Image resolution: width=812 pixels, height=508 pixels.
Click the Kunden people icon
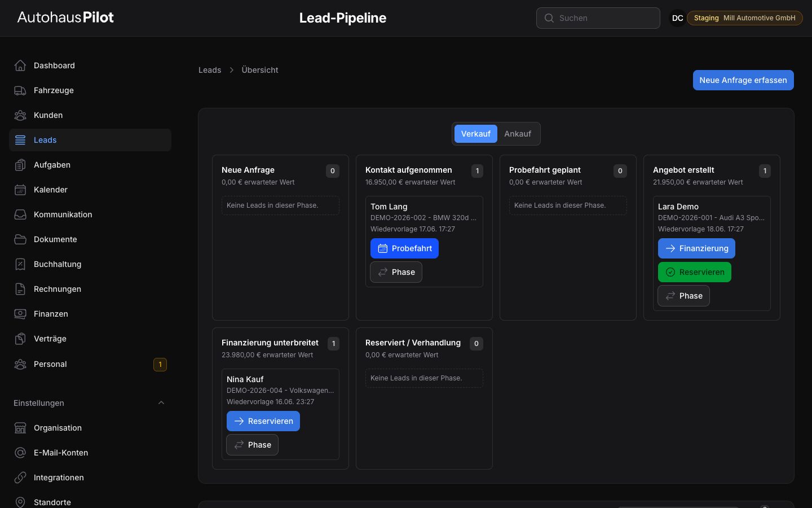[x=20, y=115]
